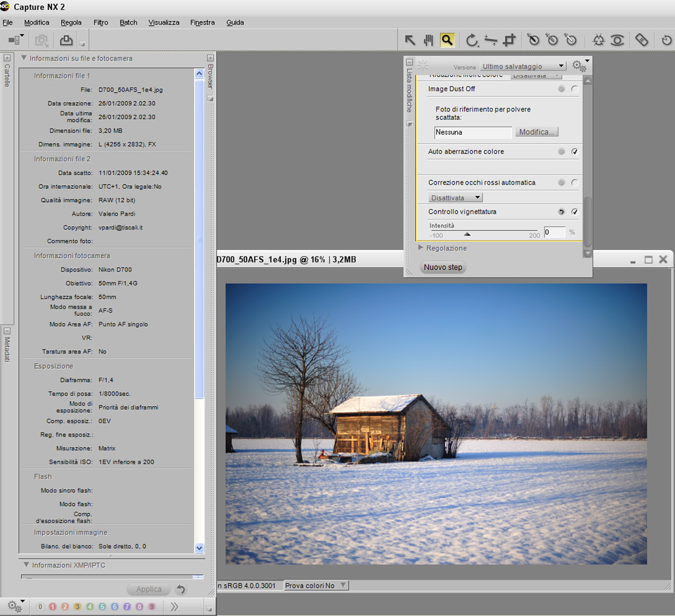Open the red-eye Disattivata dropdown
This screenshot has height=616, width=675.
(x=455, y=198)
